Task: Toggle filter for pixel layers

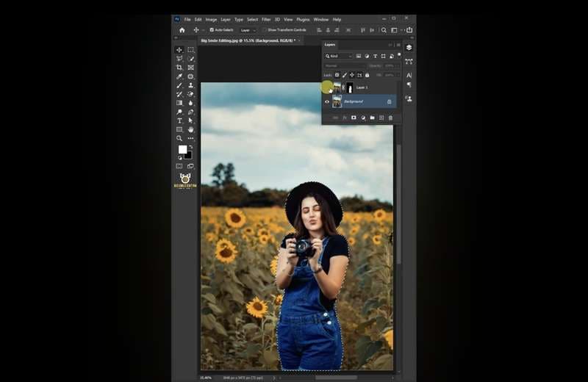Action: (x=359, y=56)
